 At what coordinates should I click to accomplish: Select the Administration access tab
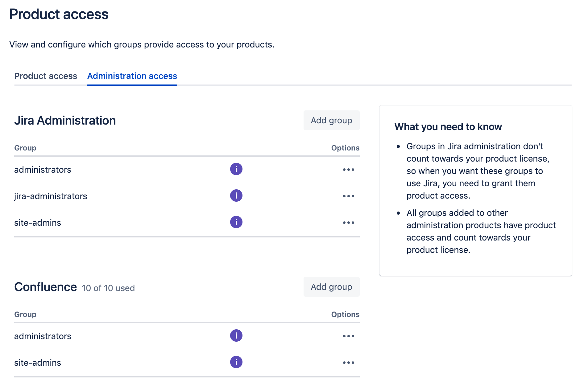click(x=132, y=76)
